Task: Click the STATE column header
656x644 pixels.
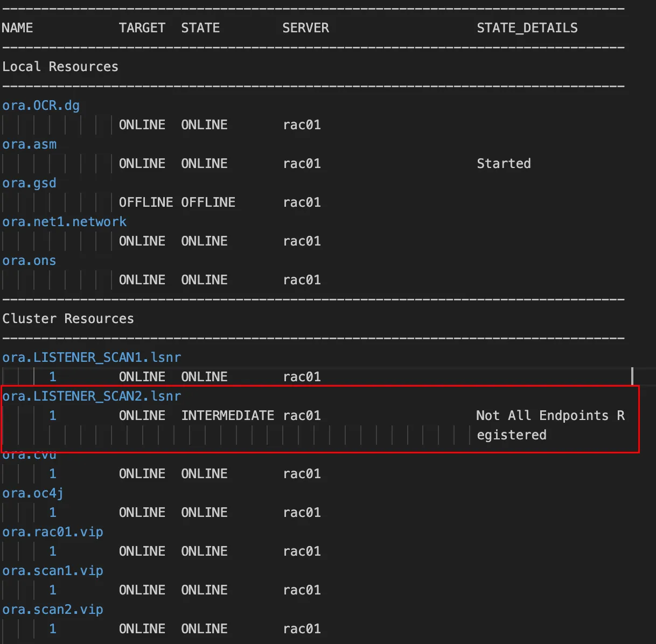Action: click(x=200, y=27)
